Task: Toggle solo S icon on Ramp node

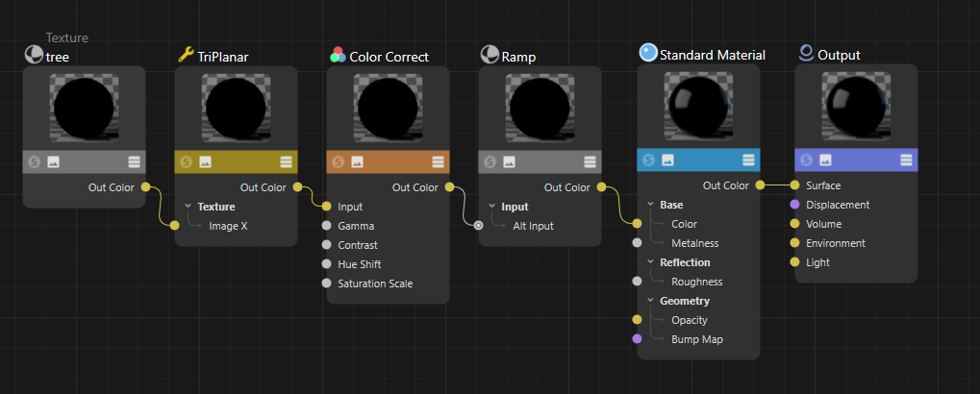Action: point(490,161)
